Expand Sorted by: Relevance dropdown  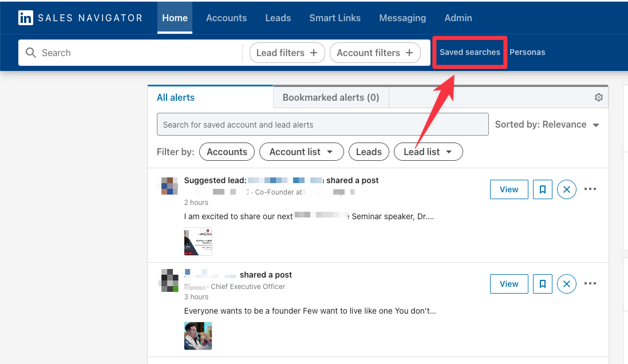547,125
